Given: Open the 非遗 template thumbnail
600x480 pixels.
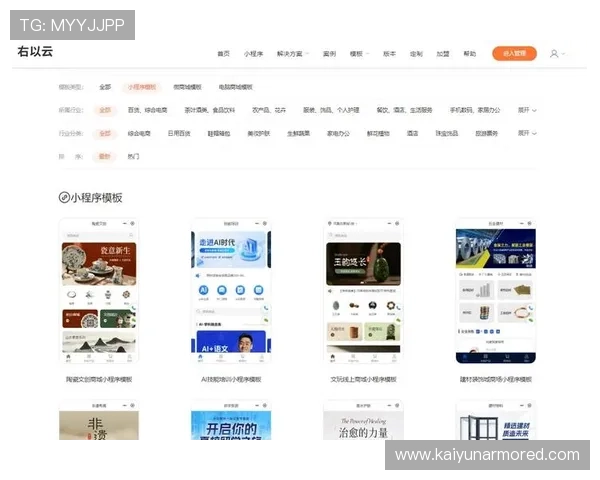Looking at the screenshot, I should (x=99, y=420).
